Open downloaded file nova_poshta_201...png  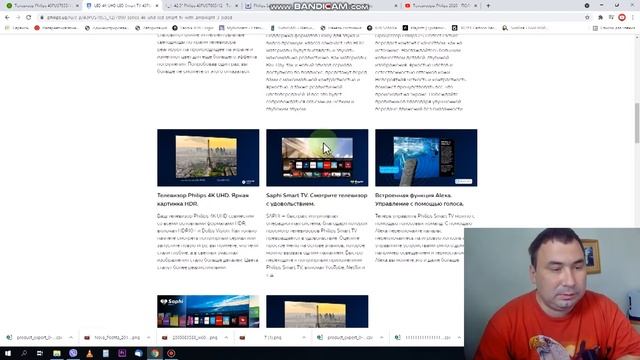(x=113, y=338)
